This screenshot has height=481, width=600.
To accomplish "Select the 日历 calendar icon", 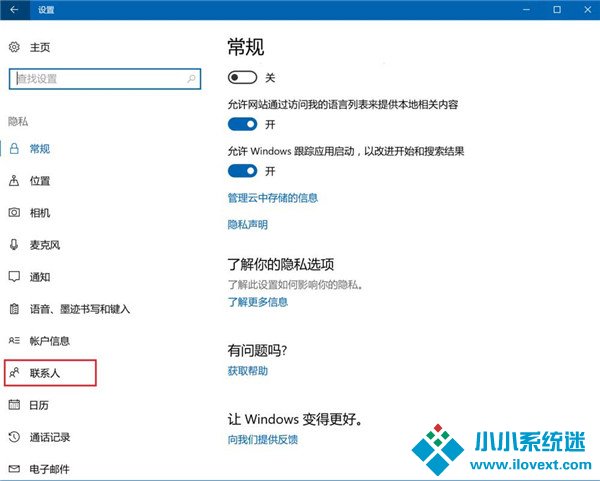I will [14, 404].
